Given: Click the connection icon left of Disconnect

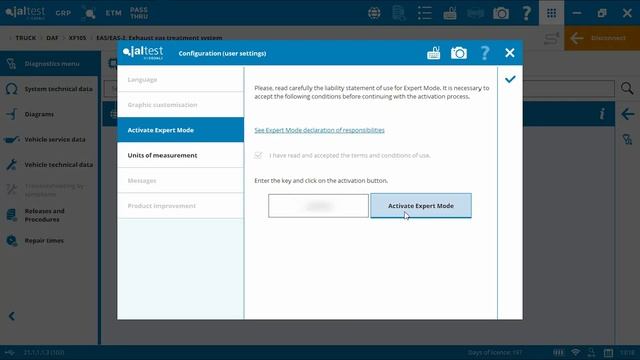Looking at the screenshot, I should [x=551, y=38].
